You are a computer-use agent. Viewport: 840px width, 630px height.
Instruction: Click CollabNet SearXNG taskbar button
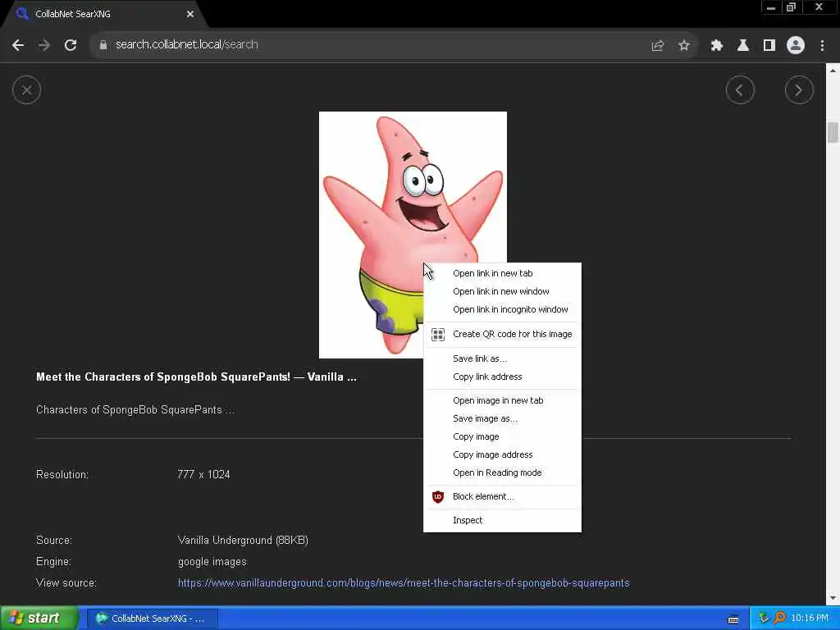(152, 619)
